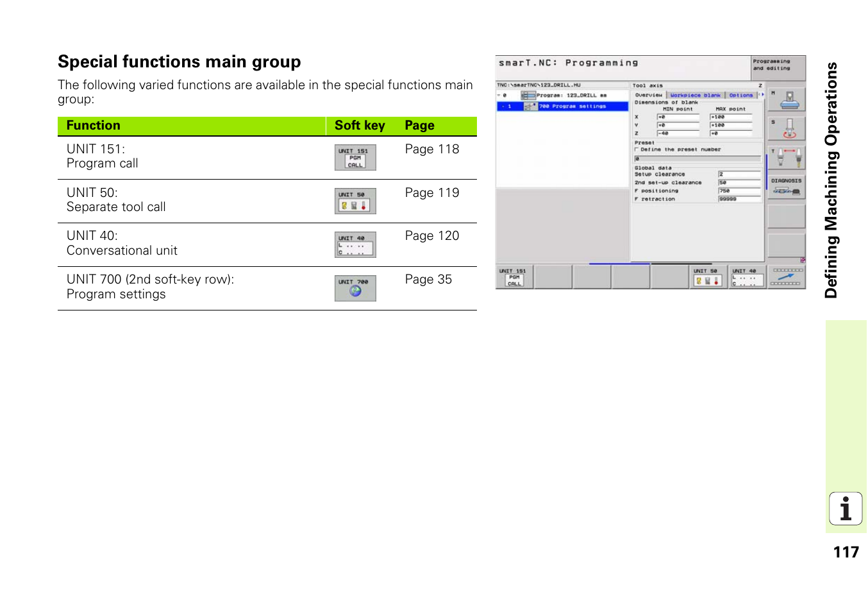Viewport: 868px width, 612px height.
Task: Click the greyed preset number field
Action: pyautogui.click(x=697, y=158)
